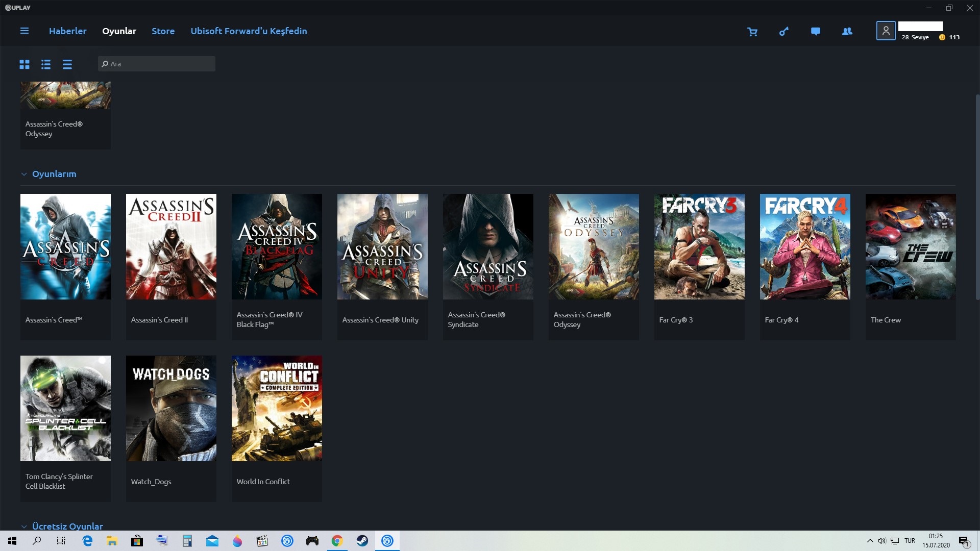
Task: Open Mail app from taskbar
Action: tap(212, 541)
